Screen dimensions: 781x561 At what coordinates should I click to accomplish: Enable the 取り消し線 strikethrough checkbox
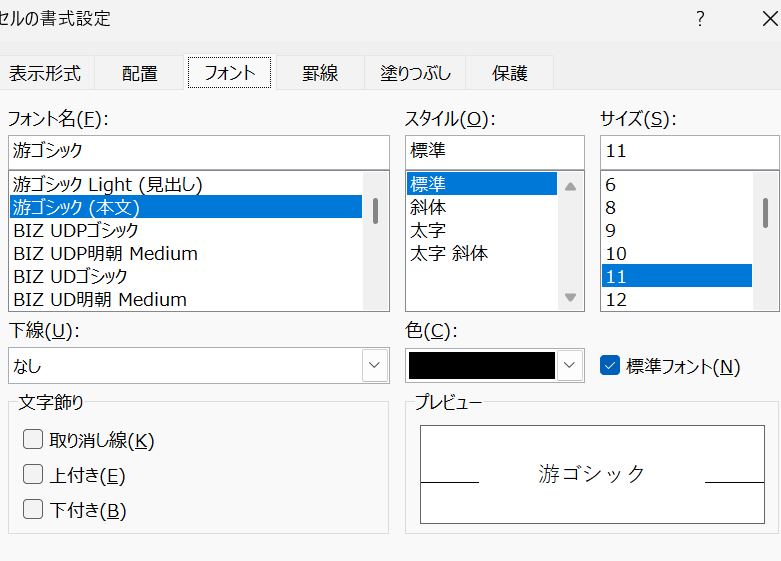pyautogui.click(x=33, y=440)
